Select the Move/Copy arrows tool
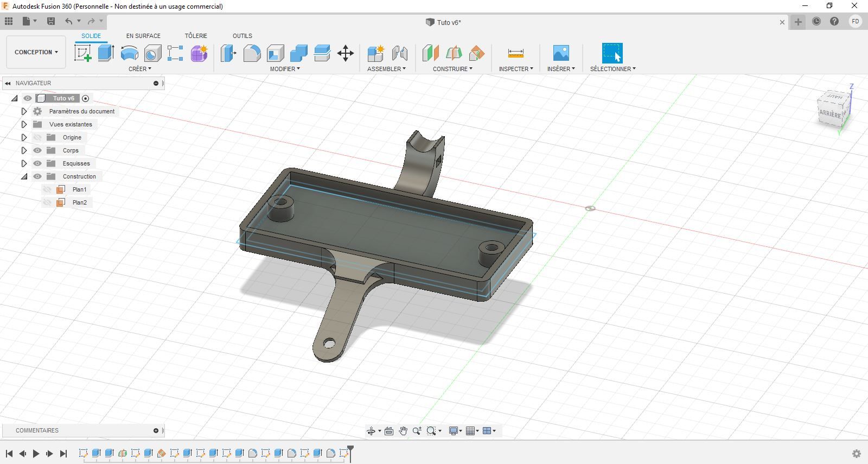The width and height of the screenshot is (868, 464). coord(346,53)
